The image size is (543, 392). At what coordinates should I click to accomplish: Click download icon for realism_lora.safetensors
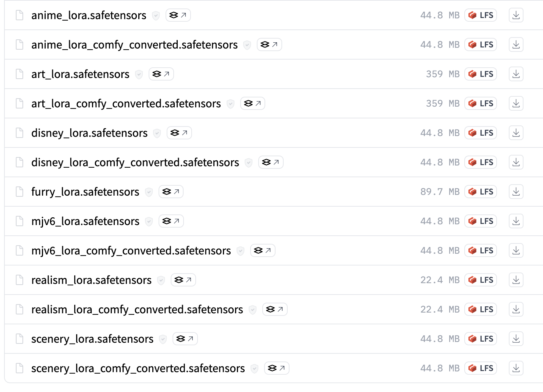(516, 280)
